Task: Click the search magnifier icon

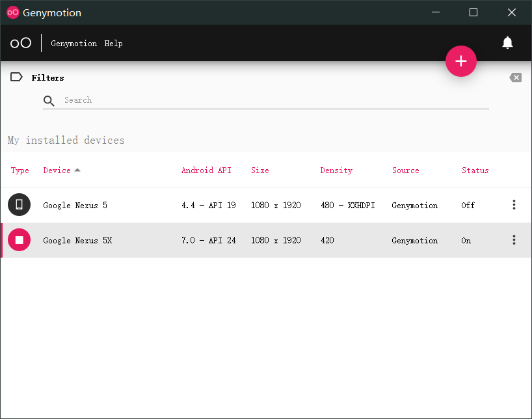Action: (x=49, y=101)
